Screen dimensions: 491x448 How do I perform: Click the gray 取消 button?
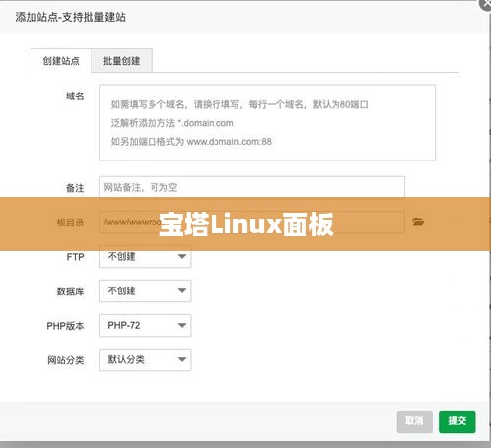(414, 421)
